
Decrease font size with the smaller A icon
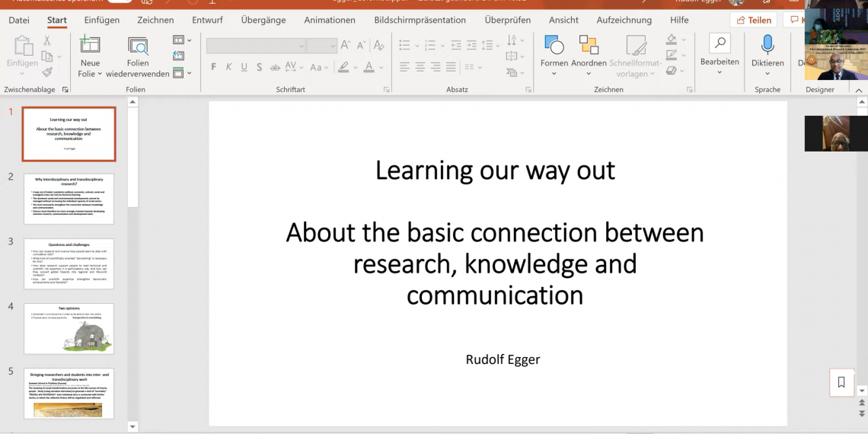click(x=362, y=45)
